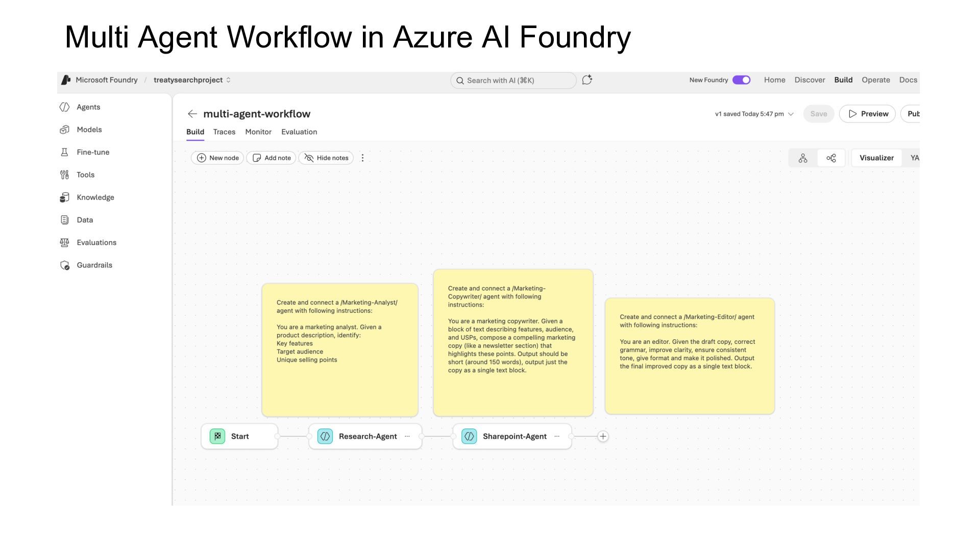
Task: Expand the v1 saved version dropdown
Action: click(x=791, y=114)
